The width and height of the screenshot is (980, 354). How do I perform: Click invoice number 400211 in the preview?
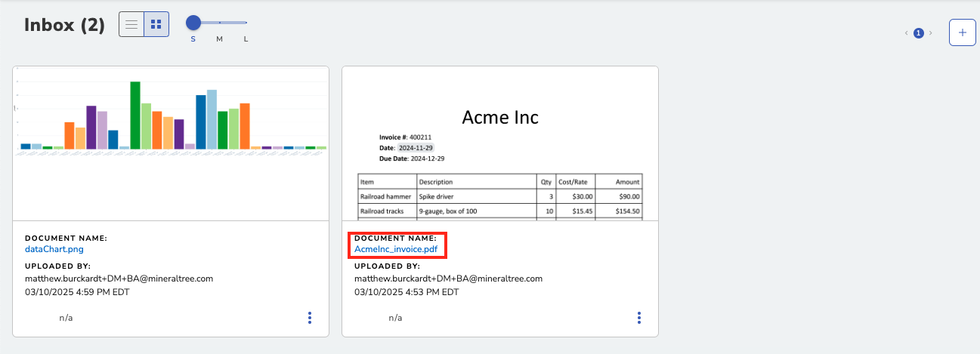[421, 137]
